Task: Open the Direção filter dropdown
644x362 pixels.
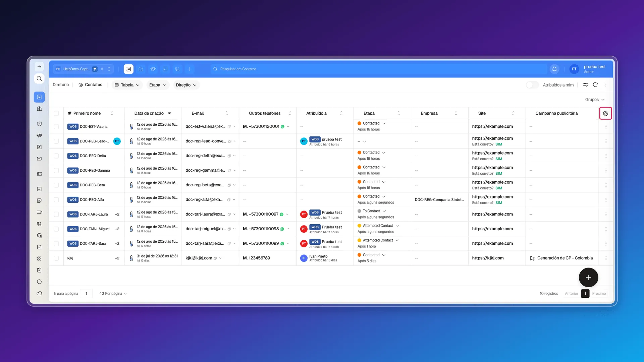Action: pyautogui.click(x=186, y=85)
